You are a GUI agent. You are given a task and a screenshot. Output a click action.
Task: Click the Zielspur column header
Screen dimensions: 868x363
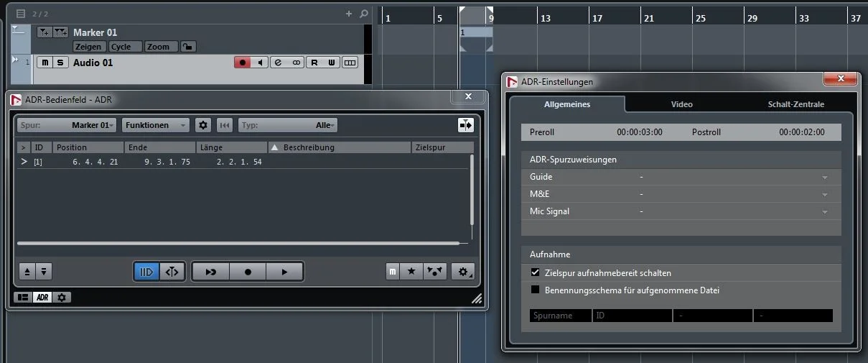pyautogui.click(x=442, y=147)
